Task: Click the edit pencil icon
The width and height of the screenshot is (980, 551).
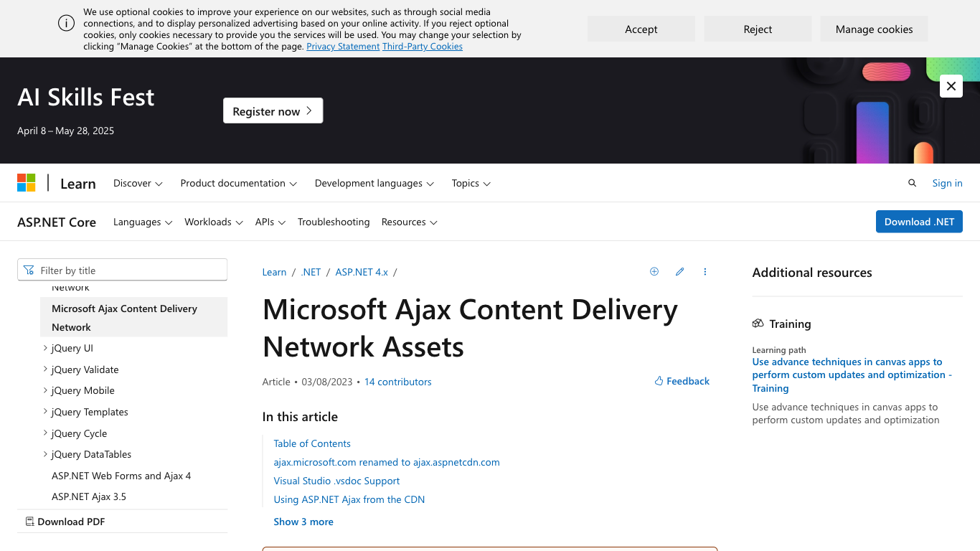Action: 679,272
